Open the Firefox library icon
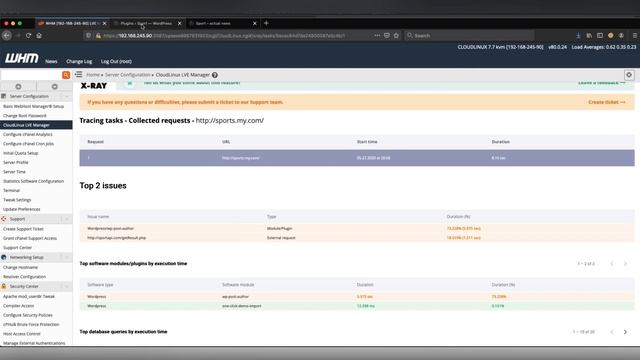Image resolution: width=640 pixels, height=360 pixels. (x=589, y=36)
